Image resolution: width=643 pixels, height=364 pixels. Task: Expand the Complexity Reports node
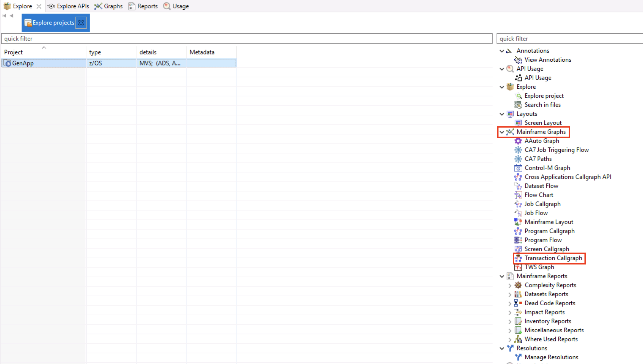click(x=510, y=285)
